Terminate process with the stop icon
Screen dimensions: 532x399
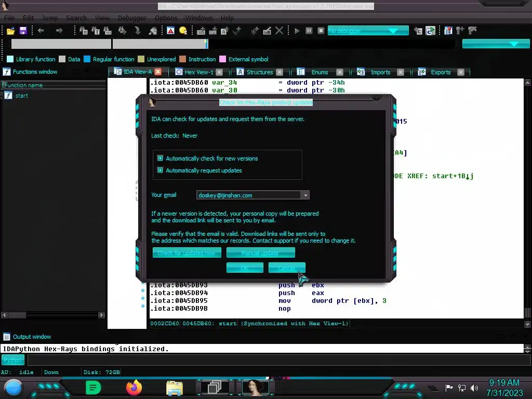(x=321, y=31)
